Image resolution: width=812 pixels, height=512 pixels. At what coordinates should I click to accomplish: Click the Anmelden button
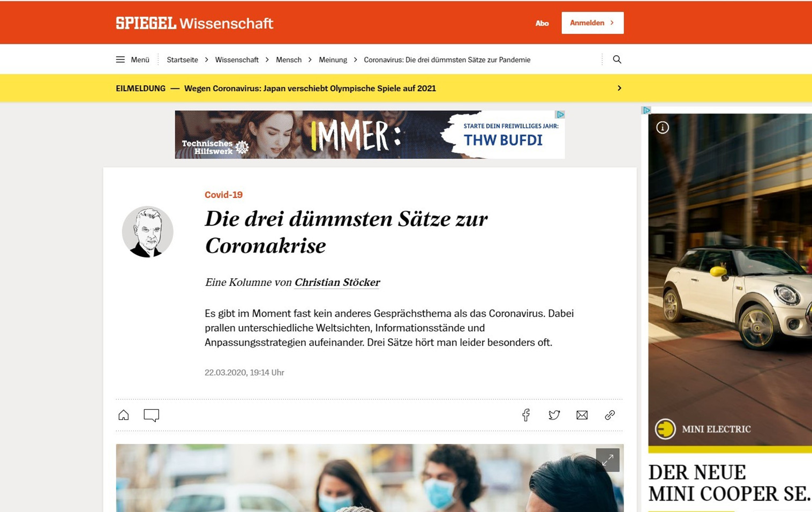[x=592, y=23]
